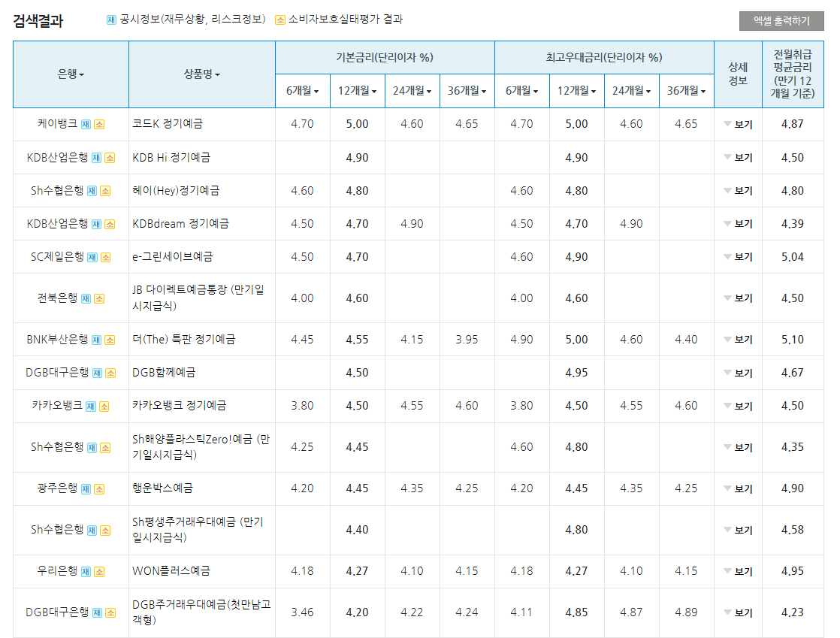
Task: Click 재 icon beside 카카오뱅크
Action: (90, 406)
